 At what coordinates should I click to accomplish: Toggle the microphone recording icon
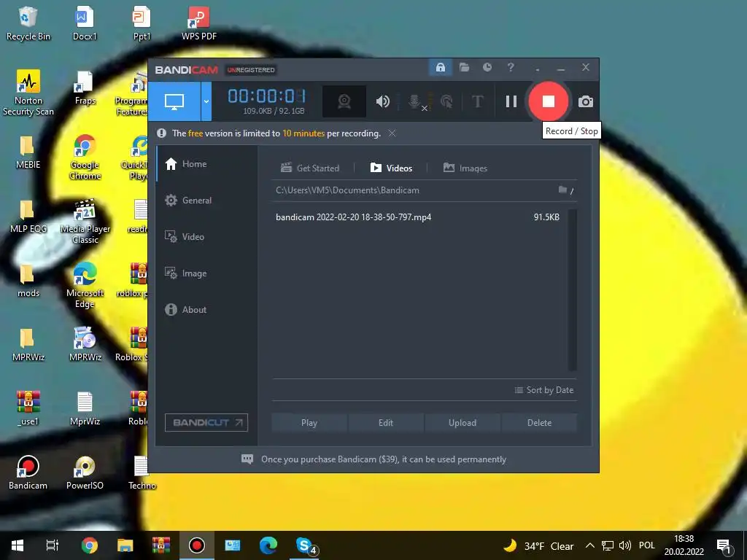pyautogui.click(x=415, y=101)
